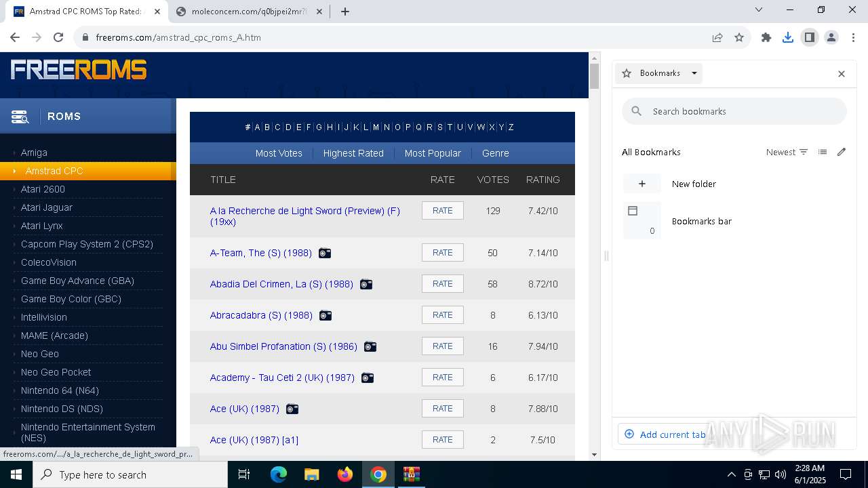Click the taskbar search box

(130, 474)
